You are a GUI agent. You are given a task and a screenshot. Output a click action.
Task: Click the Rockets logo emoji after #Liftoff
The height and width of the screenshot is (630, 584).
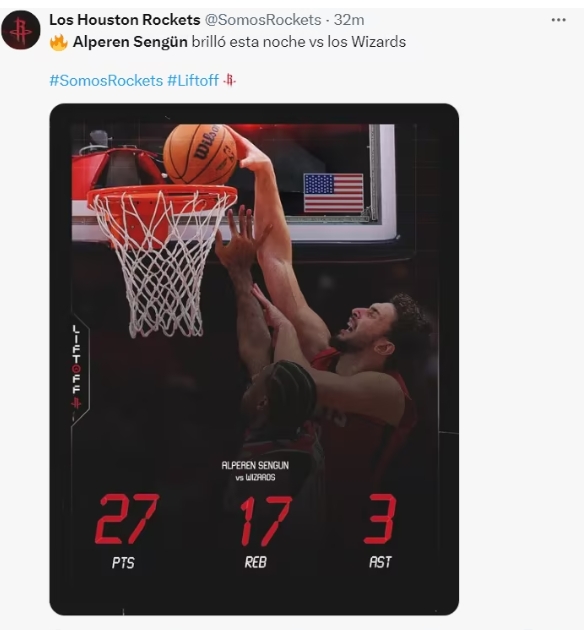[x=229, y=80]
